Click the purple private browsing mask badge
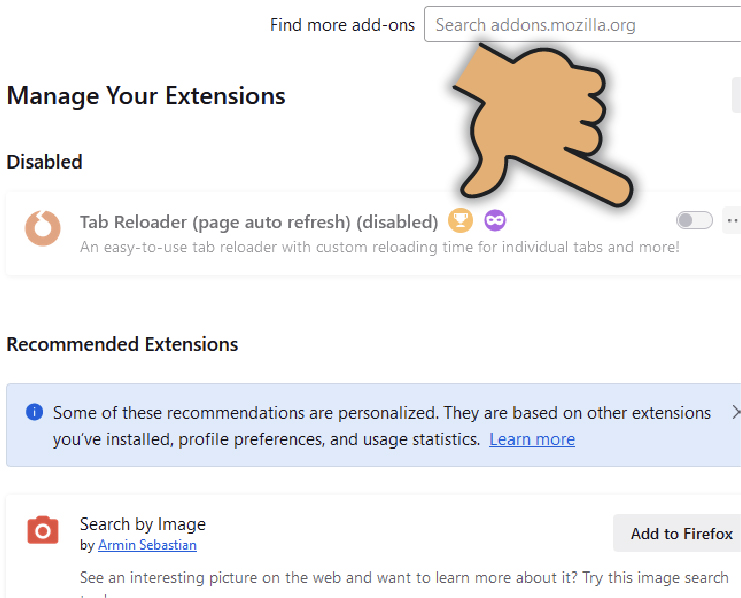This screenshot has height=598, width=741. [x=495, y=220]
